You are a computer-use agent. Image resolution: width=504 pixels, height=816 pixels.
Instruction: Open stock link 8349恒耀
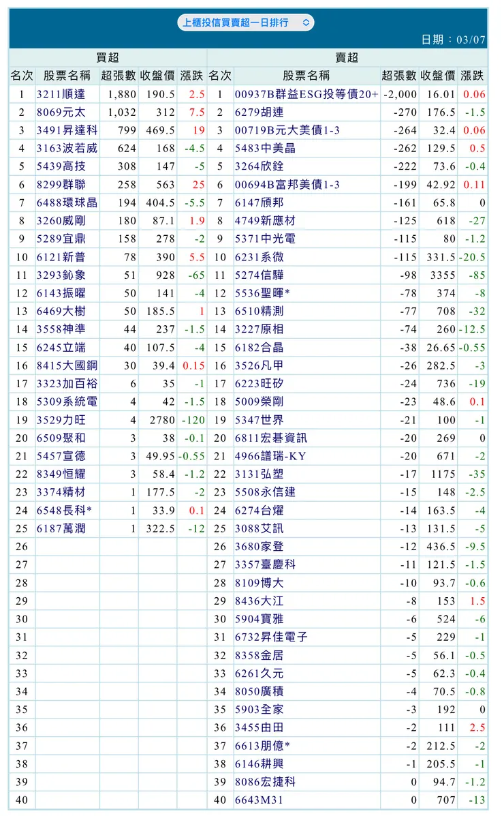[x=61, y=474]
